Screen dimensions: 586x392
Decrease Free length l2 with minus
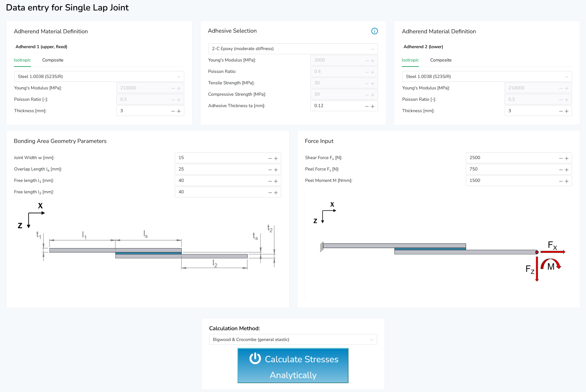click(270, 193)
